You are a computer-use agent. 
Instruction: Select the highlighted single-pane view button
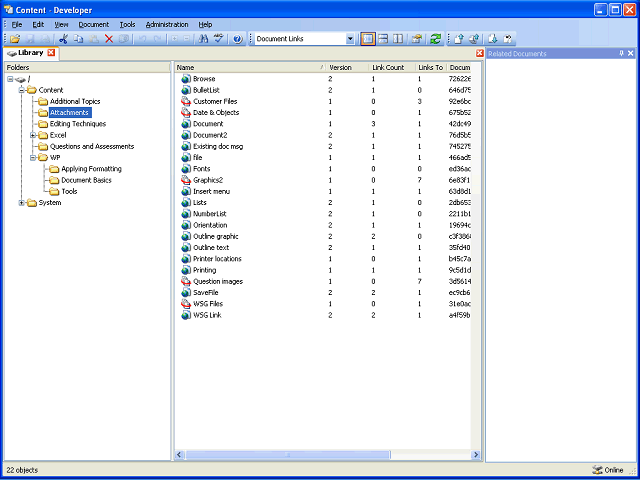[368, 39]
